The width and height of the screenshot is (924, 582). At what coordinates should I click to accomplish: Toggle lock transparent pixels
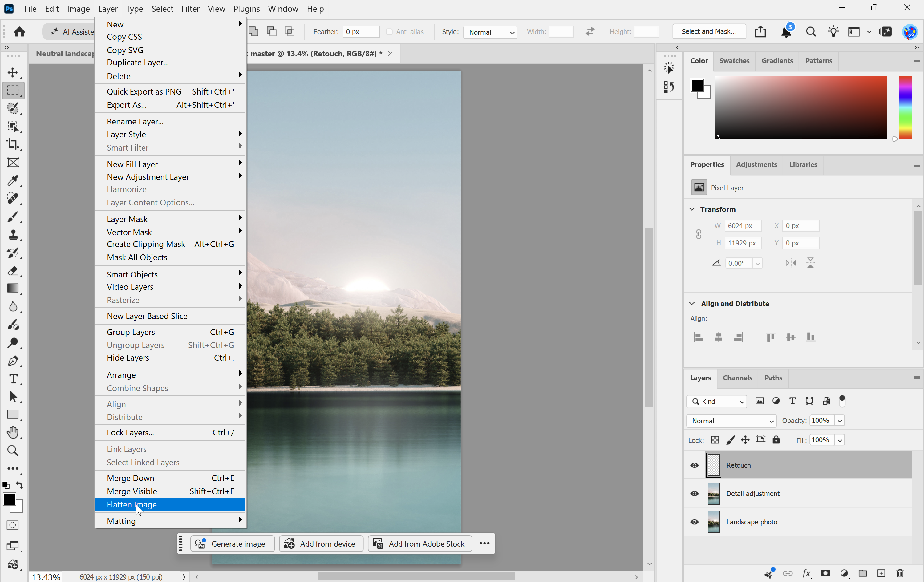pos(715,440)
